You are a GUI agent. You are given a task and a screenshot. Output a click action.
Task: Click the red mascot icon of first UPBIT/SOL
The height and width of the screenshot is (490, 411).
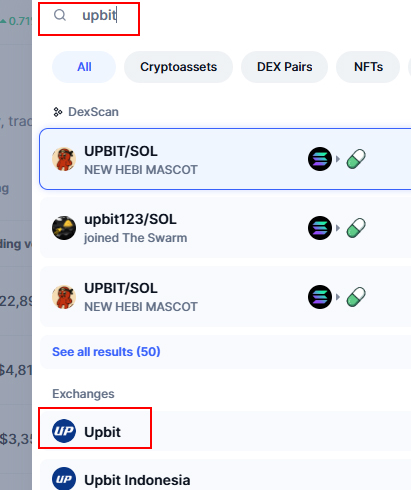tap(64, 159)
